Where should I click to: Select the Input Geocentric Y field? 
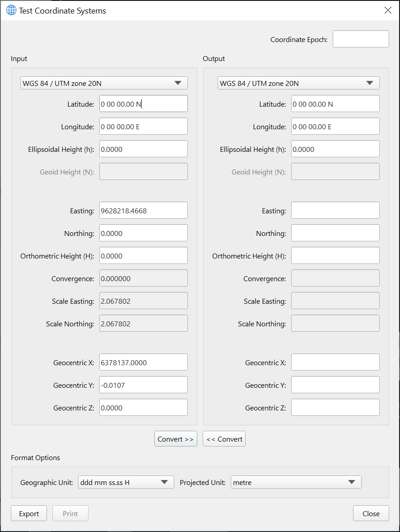[x=143, y=385]
